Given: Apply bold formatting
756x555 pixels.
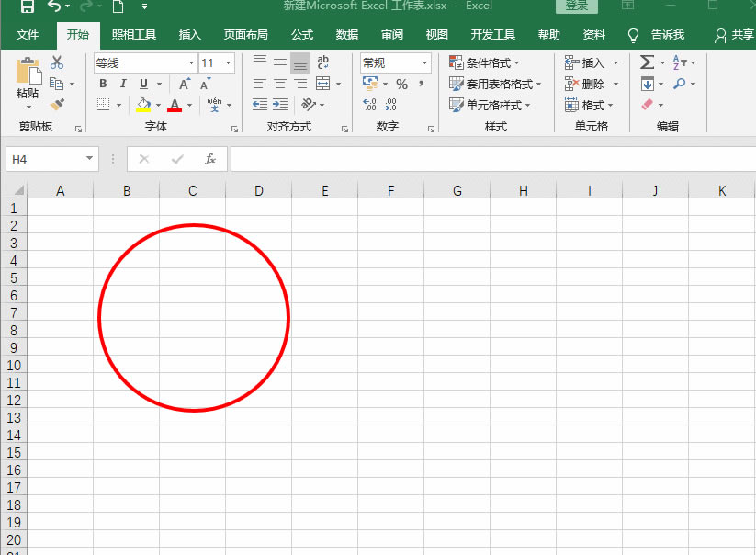Looking at the screenshot, I should (104, 83).
